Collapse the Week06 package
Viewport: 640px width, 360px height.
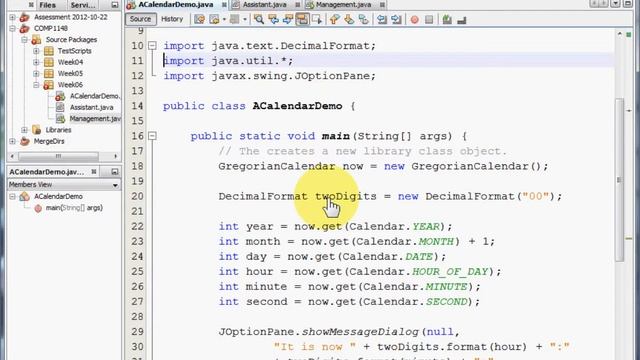point(36,85)
